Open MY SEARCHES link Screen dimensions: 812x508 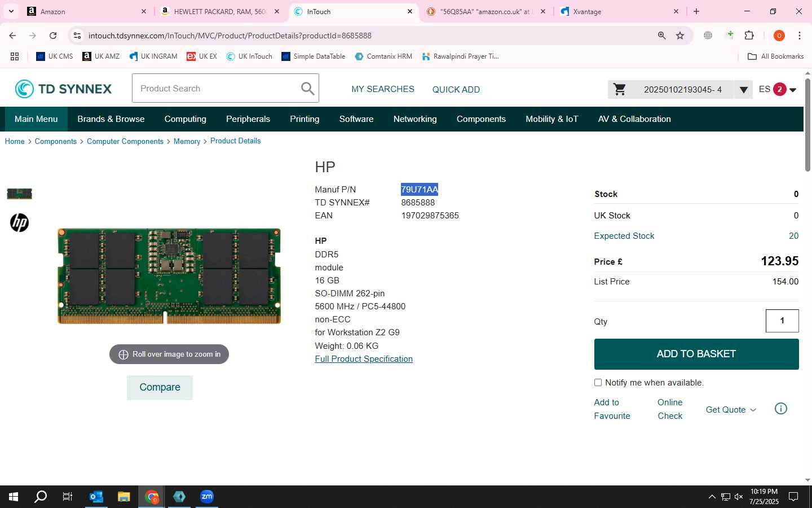click(x=383, y=89)
